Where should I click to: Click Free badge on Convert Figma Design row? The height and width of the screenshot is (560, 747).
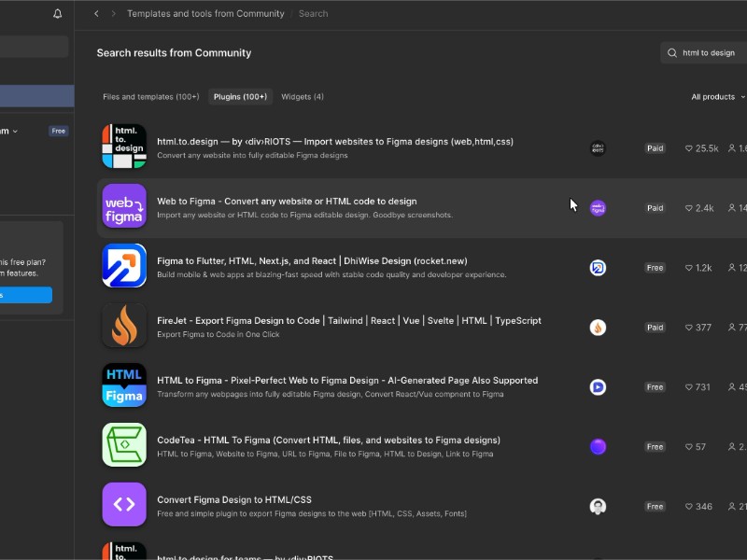tap(655, 507)
